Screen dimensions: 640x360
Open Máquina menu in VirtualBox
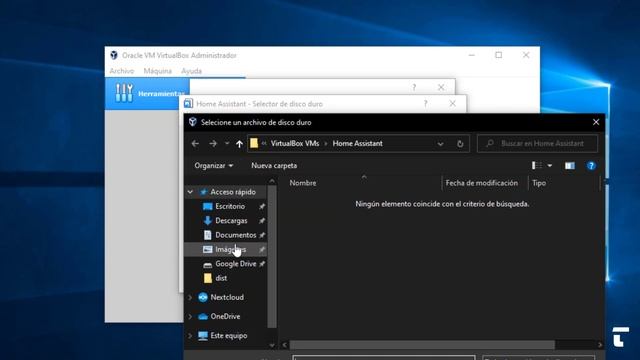coord(158,71)
